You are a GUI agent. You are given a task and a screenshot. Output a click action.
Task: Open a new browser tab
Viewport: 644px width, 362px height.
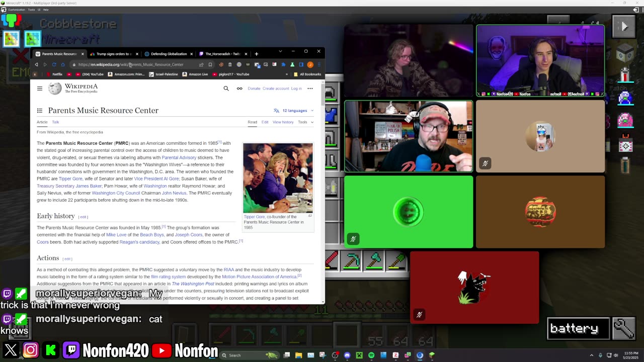(x=256, y=54)
